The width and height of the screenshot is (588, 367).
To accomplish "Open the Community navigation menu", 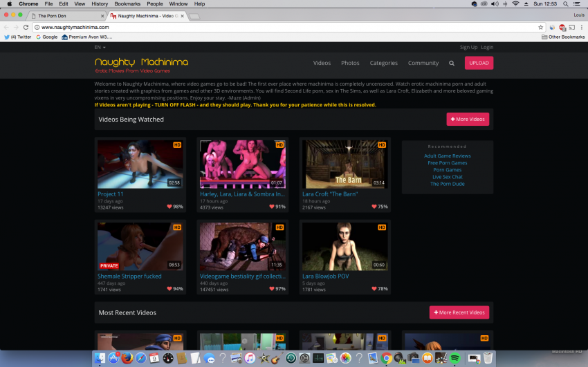I will [x=423, y=63].
